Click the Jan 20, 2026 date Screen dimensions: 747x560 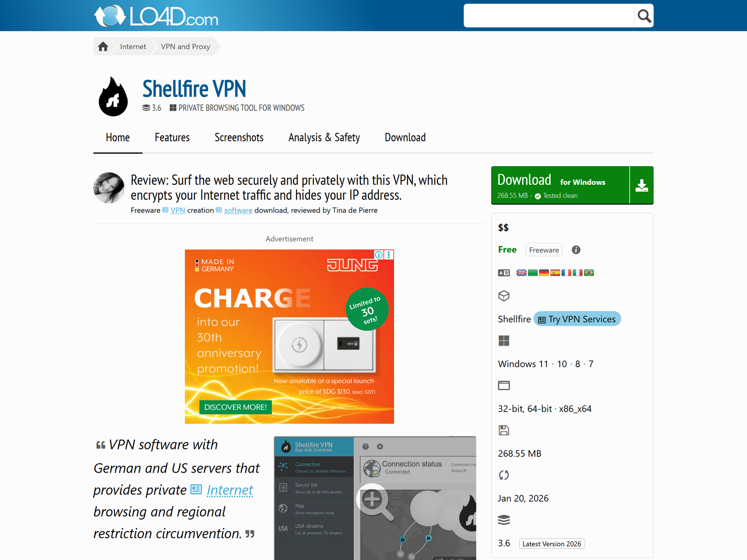pyautogui.click(x=523, y=498)
